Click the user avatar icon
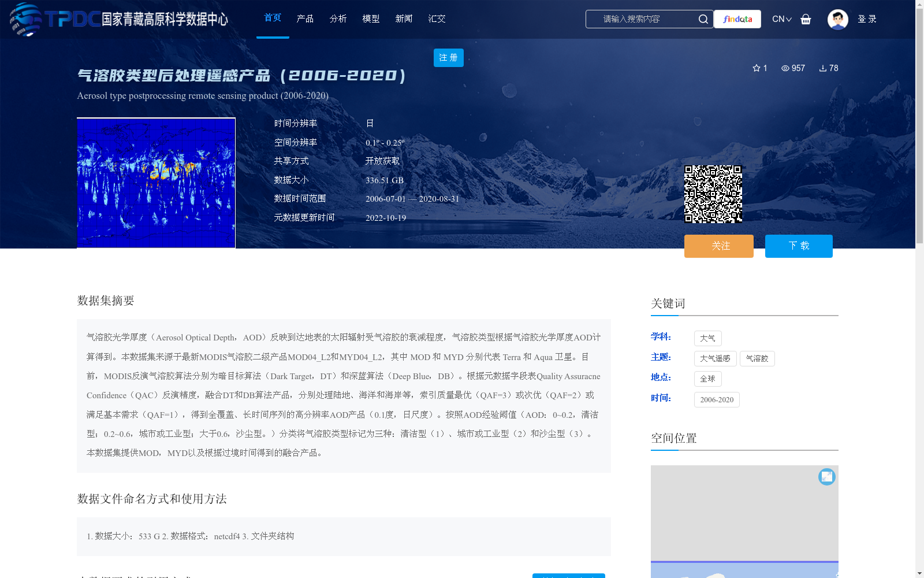 point(837,19)
